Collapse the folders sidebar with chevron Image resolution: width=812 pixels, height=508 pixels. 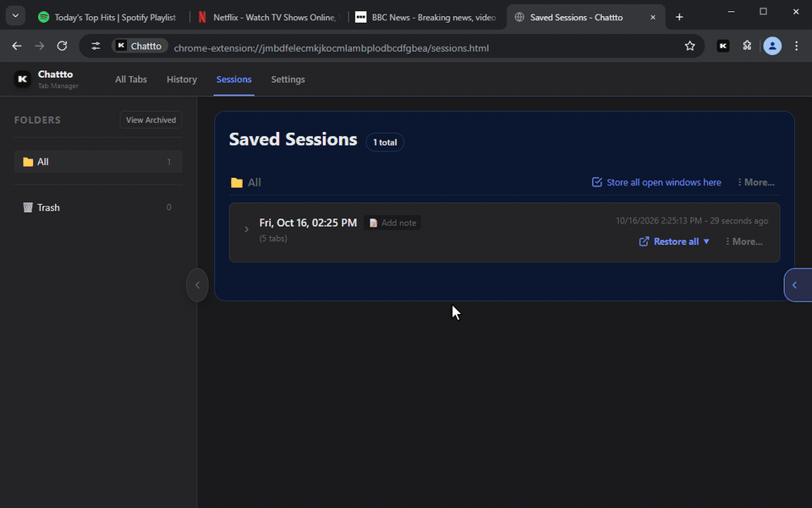(197, 285)
